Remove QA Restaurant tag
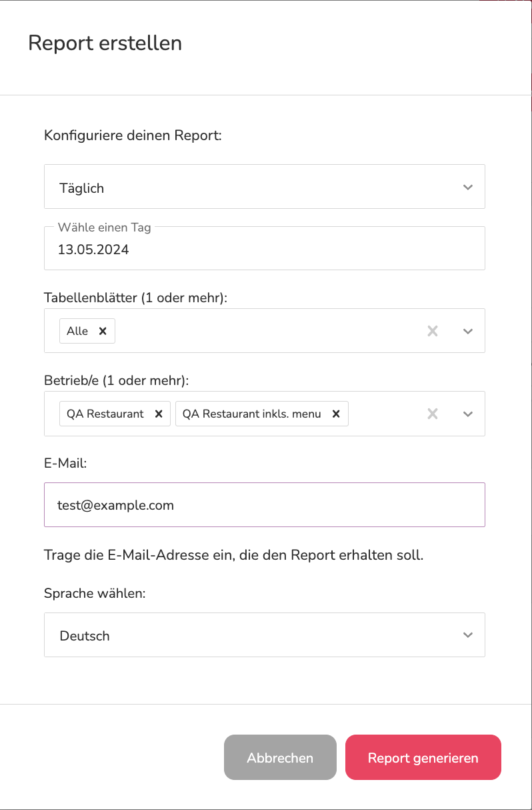Screen dimensions: 532x810 [159, 414]
